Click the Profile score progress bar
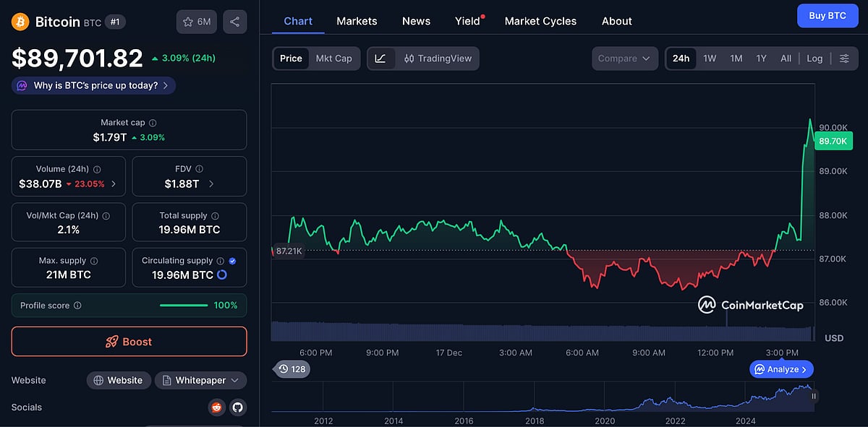The width and height of the screenshot is (868, 427). (184, 305)
